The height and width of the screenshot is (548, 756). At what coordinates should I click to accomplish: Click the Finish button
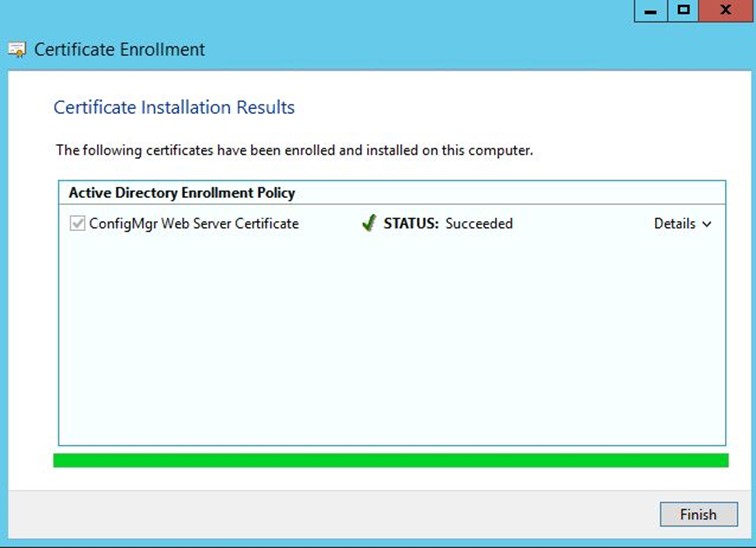698,514
